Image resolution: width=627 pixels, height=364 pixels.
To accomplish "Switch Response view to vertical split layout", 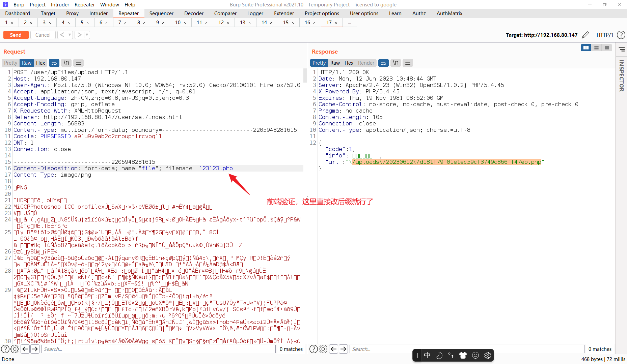I will (x=585, y=48).
